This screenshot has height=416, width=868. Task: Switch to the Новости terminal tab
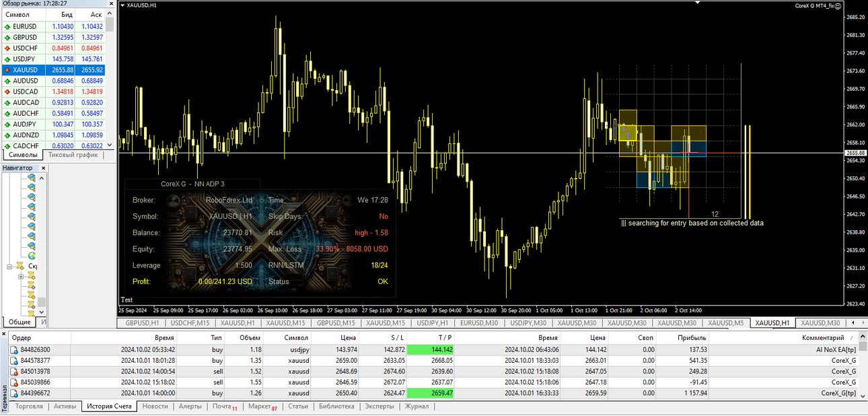(x=155, y=407)
